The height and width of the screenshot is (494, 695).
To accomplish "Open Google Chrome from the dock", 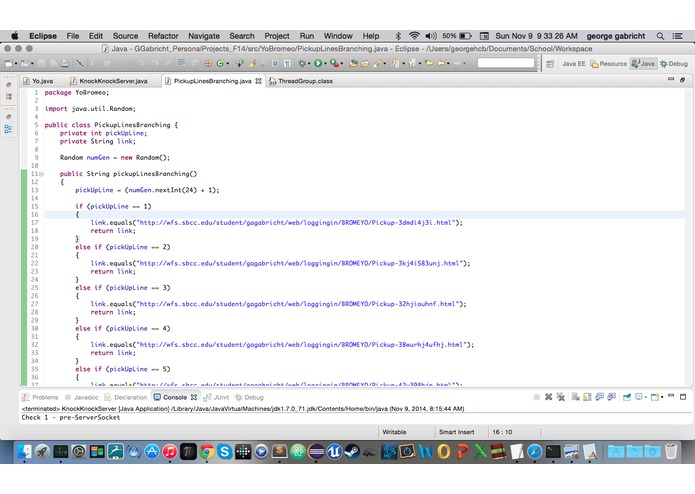I will 207,451.
